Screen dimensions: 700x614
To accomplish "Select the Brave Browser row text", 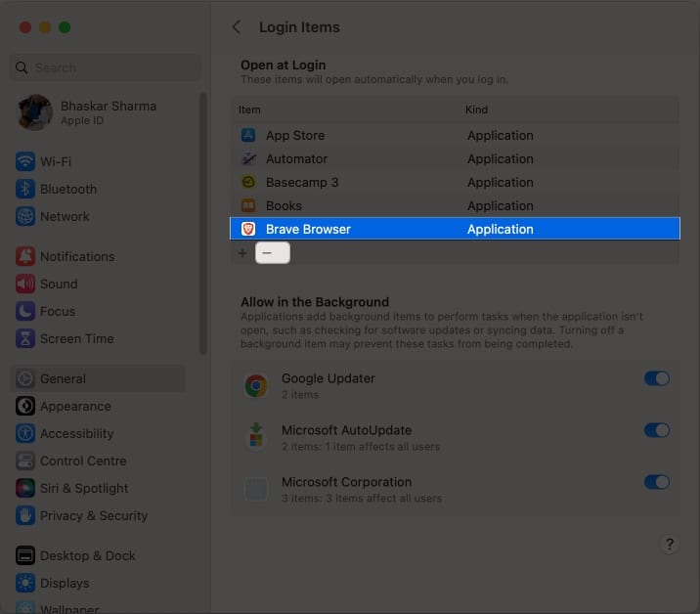I will click(x=308, y=229).
